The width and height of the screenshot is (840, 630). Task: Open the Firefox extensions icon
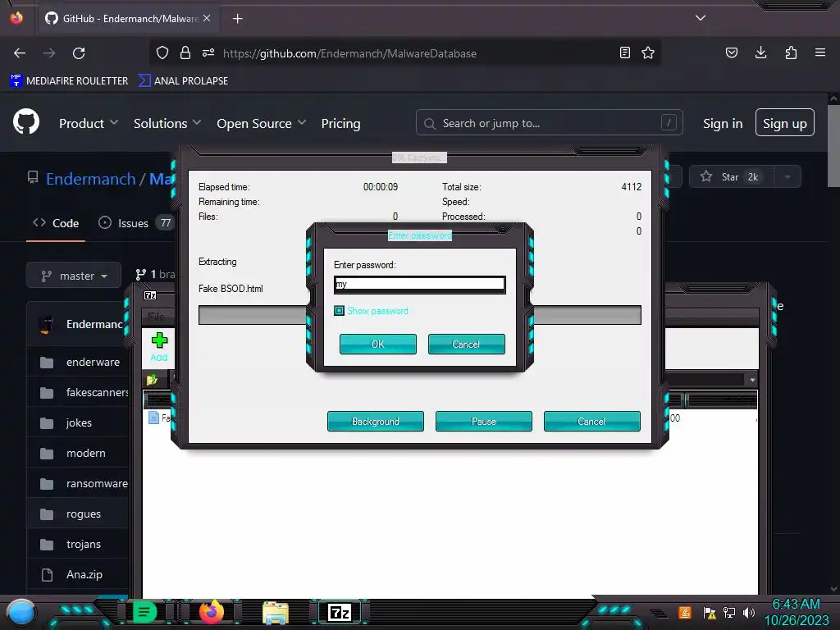[791, 52]
